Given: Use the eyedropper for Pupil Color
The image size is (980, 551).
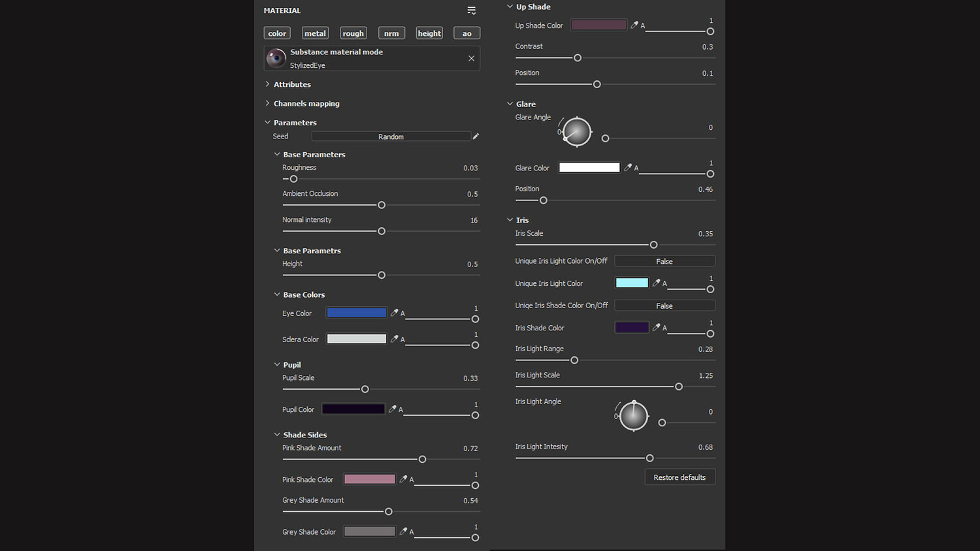Looking at the screenshot, I should click(392, 409).
